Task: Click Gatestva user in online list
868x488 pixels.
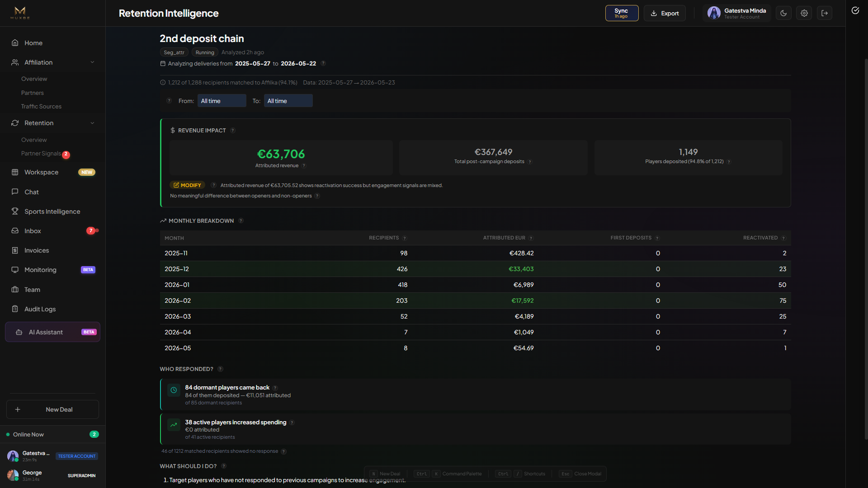Action: click(x=52, y=456)
